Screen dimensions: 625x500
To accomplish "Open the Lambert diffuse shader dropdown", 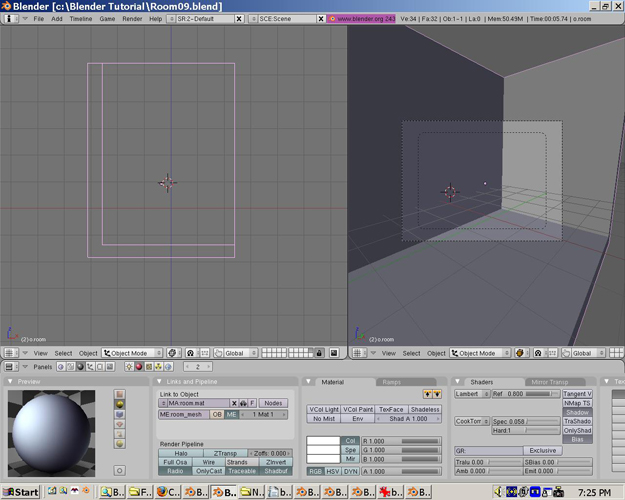I will click(471, 394).
